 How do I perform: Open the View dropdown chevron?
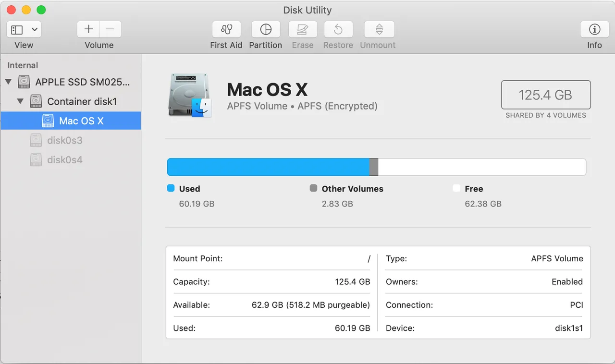tap(35, 30)
